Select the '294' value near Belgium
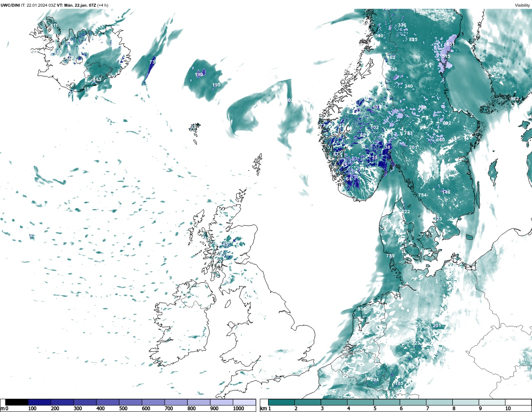 (x=374, y=380)
